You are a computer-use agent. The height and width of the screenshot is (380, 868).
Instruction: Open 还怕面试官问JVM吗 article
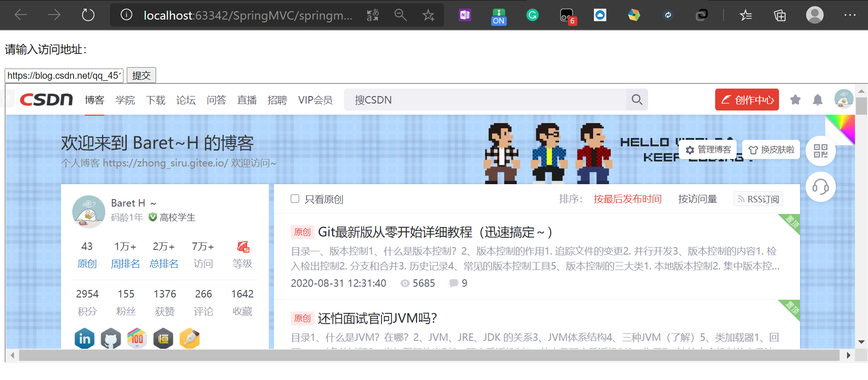coord(377,318)
